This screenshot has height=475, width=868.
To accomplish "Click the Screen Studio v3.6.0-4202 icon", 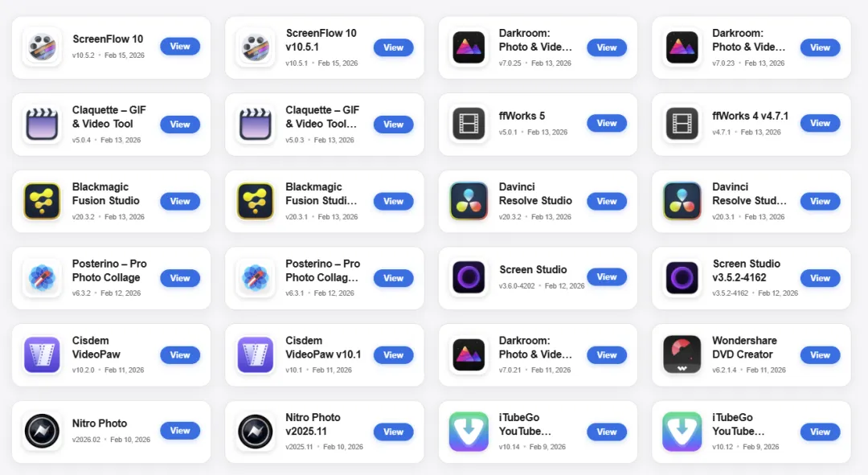I will click(x=469, y=276).
